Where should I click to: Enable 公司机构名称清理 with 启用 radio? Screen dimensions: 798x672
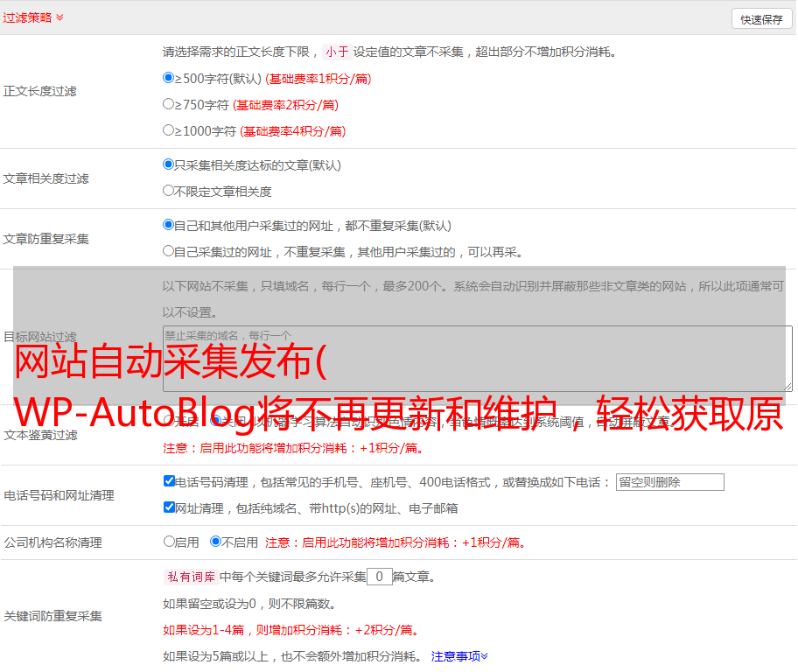169,542
